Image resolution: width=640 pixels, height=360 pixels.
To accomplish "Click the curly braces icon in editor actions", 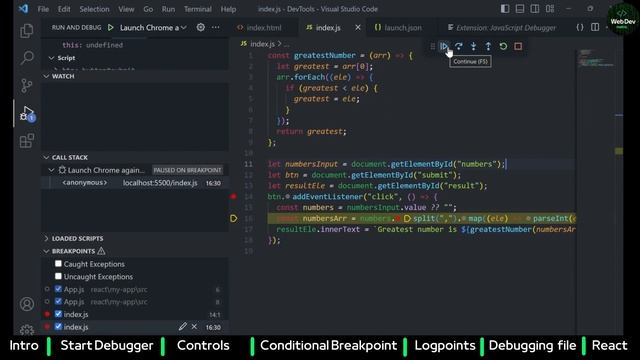I will point(580,27).
